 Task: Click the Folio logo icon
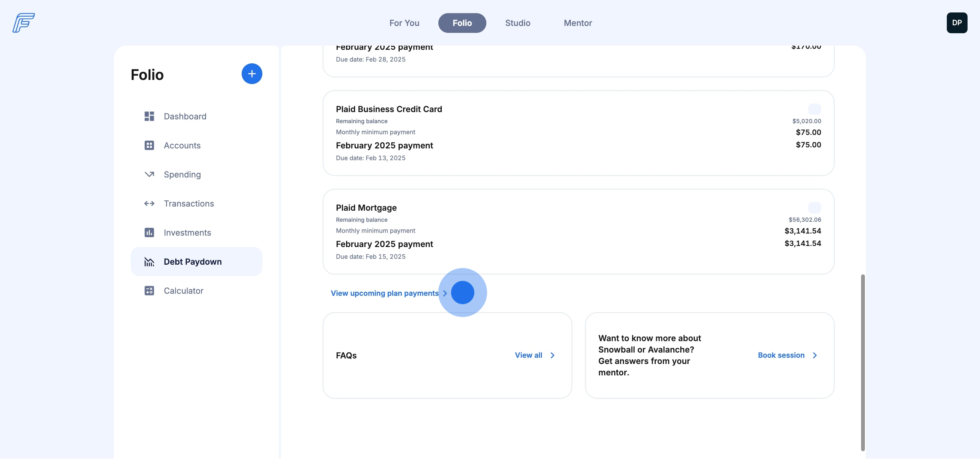click(23, 23)
